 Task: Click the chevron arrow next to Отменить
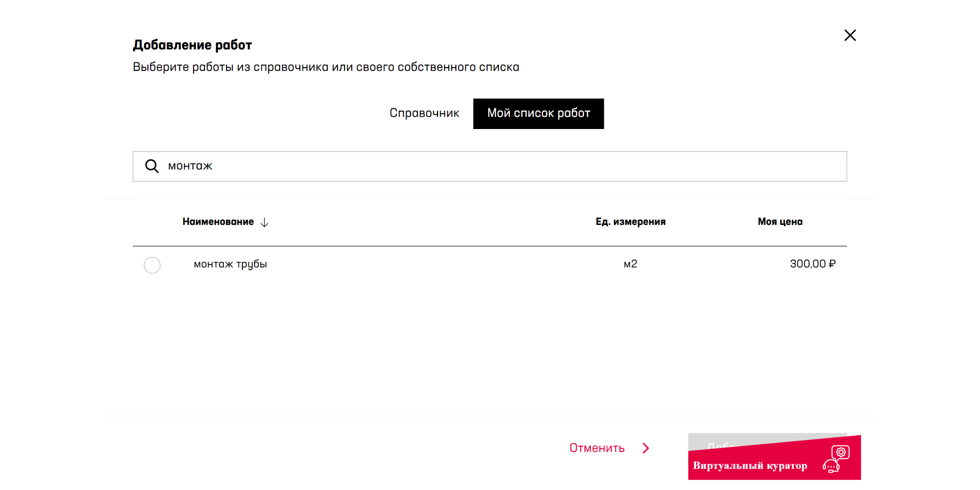pyautogui.click(x=646, y=448)
